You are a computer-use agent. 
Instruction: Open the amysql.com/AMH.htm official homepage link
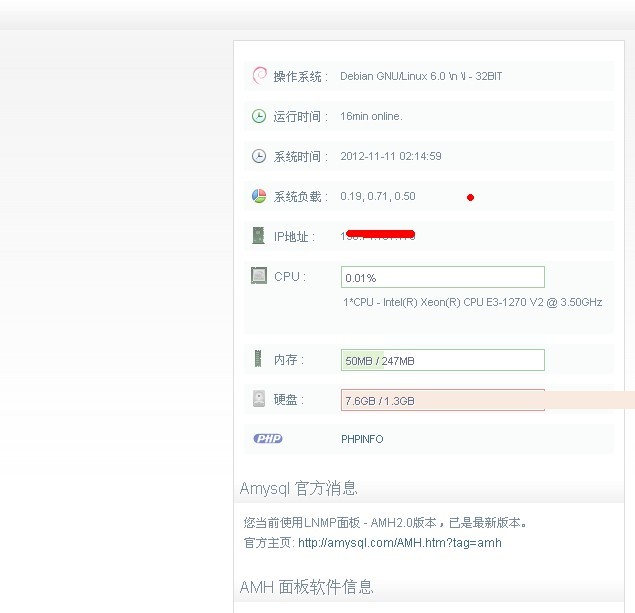coord(399,543)
